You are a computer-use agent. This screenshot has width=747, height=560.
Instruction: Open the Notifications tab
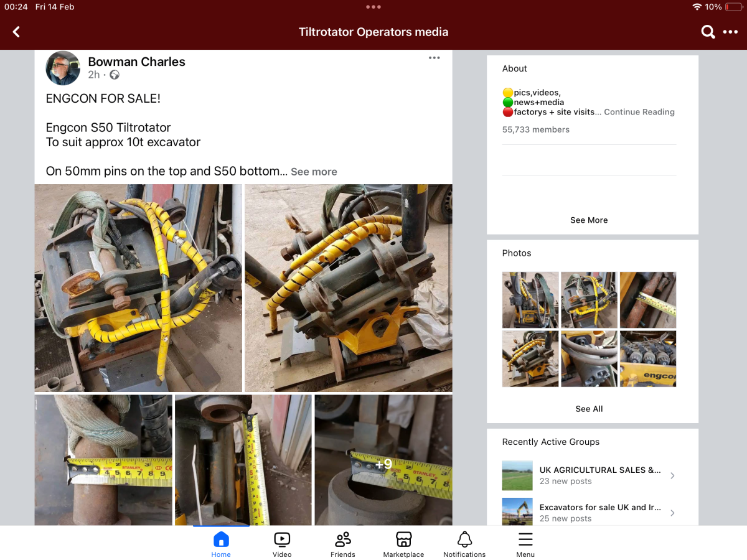point(464,543)
